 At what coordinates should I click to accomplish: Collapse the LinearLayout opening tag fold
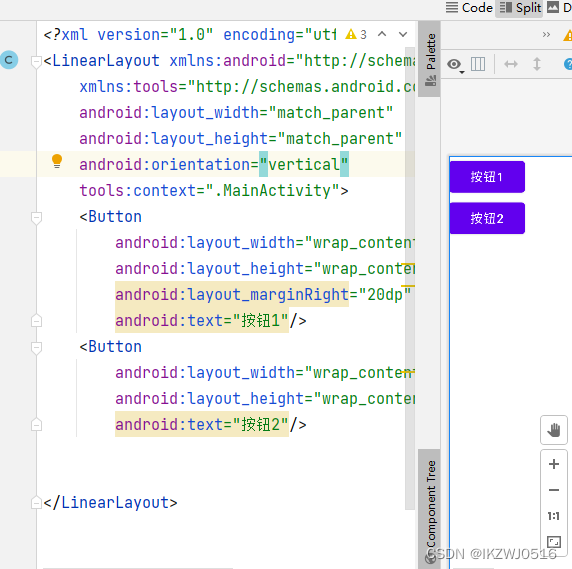click(36, 61)
